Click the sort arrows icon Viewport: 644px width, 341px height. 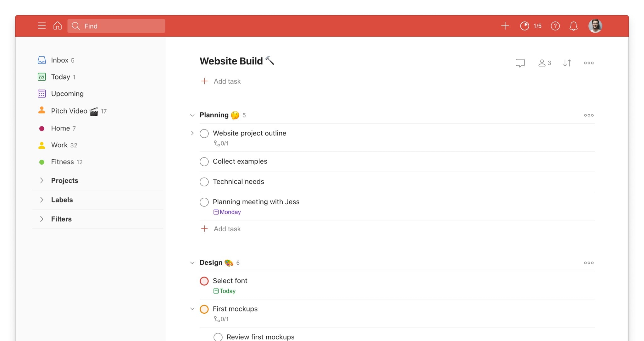click(x=567, y=63)
